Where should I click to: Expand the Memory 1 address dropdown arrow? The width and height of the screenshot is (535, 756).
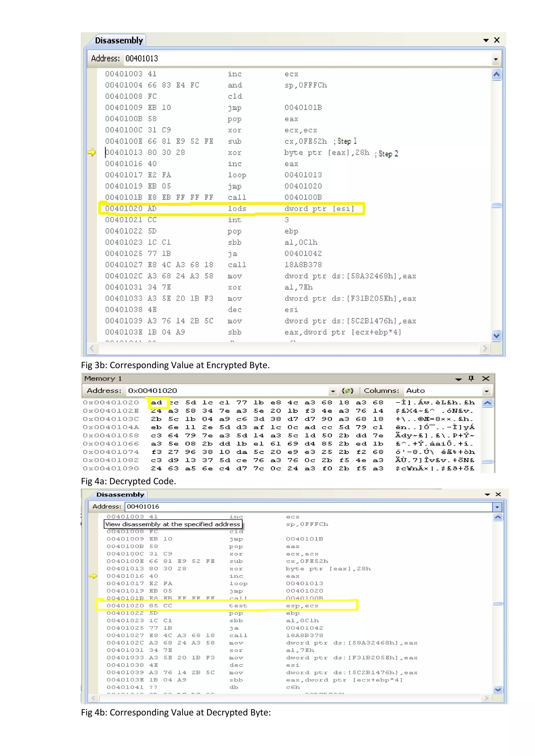pyautogui.click(x=333, y=391)
